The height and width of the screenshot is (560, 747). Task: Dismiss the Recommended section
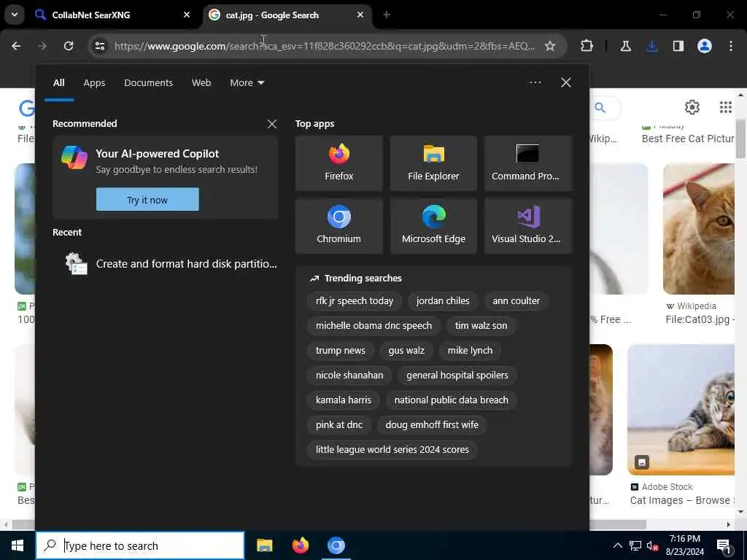tap(272, 124)
